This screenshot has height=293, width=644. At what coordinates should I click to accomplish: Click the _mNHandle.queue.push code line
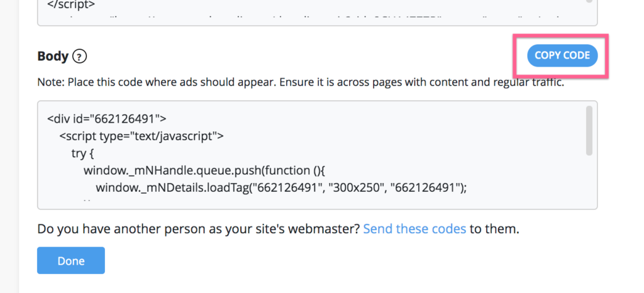[x=204, y=170]
